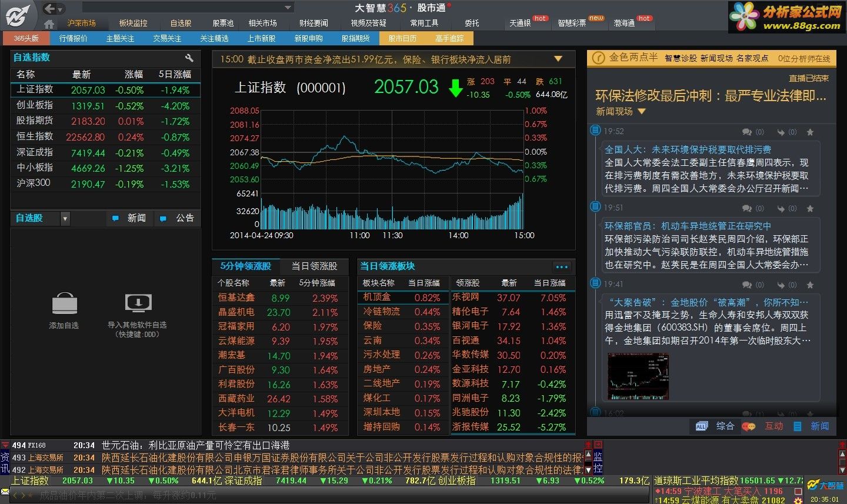Screen dimensions: 847x504
Task: Open the 自选股 dropdown arrow
Action: coord(65,219)
